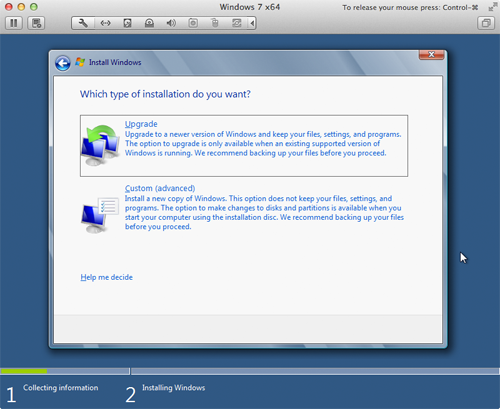Click the Collecting information step label

coord(60,388)
